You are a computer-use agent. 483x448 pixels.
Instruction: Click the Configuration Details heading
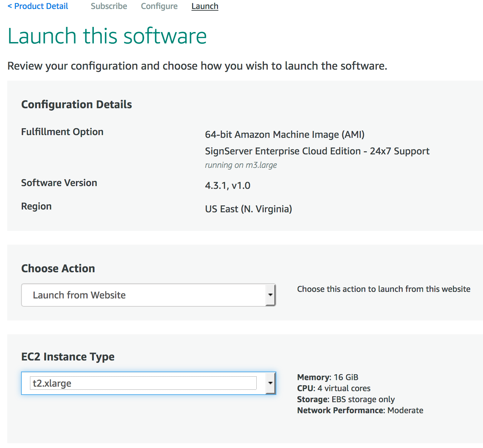coord(77,104)
